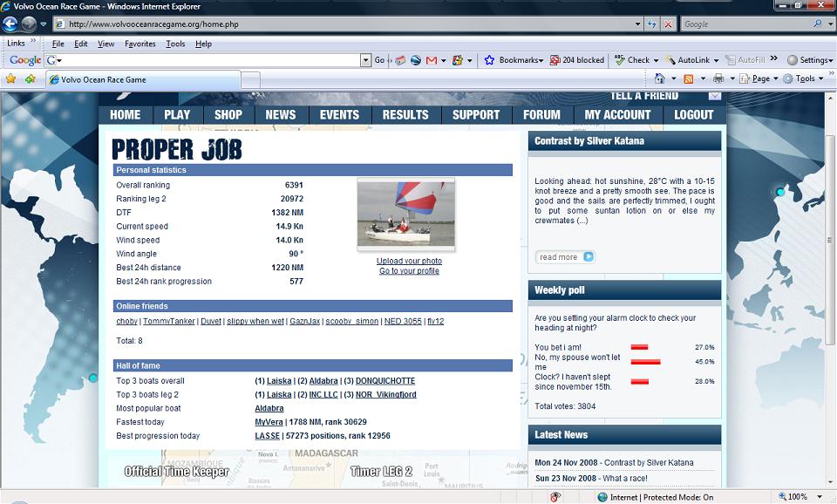The width and height of the screenshot is (837, 504).
Task: Click the read more button
Action: coord(565,257)
